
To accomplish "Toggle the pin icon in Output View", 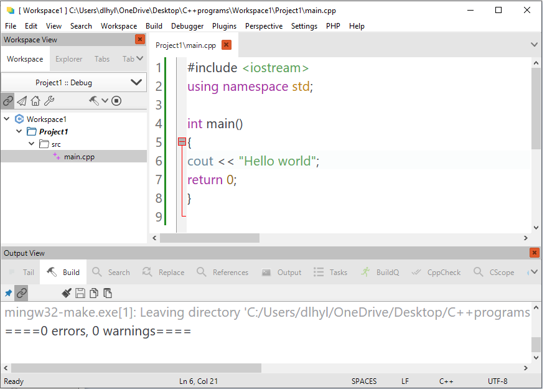I will 8,293.
